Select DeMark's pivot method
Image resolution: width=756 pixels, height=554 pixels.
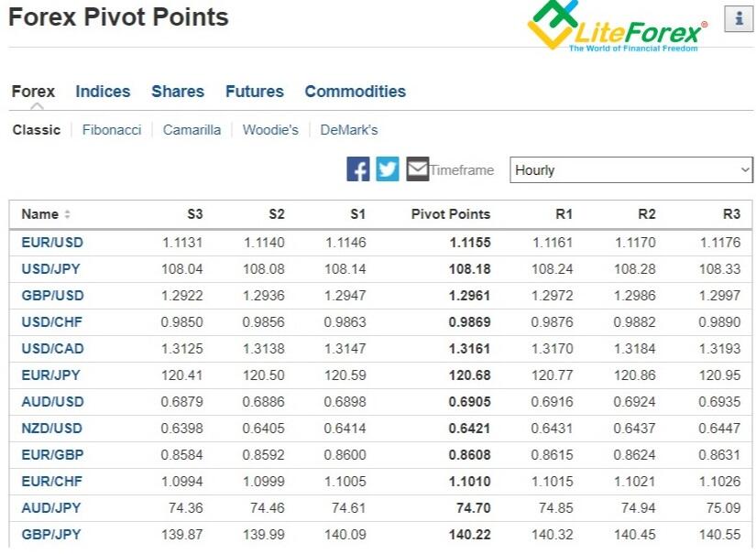coord(349,130)
